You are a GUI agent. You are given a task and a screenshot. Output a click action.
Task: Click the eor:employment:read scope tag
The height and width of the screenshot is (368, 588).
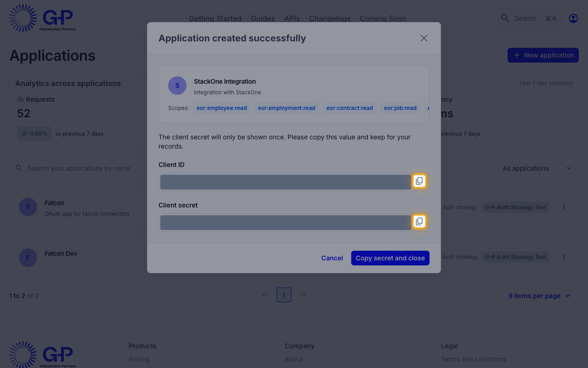pyautogui.click(x=287, y=108)
